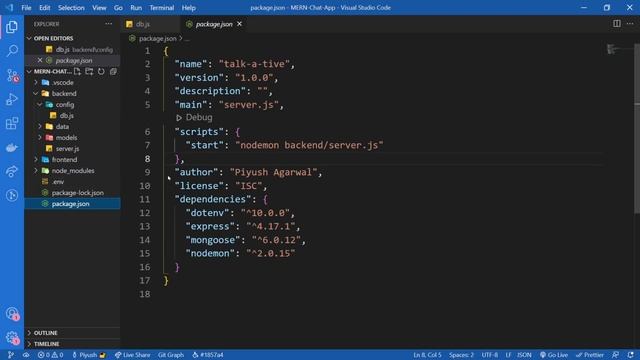Open the Run and Debug view

(12, 99)
